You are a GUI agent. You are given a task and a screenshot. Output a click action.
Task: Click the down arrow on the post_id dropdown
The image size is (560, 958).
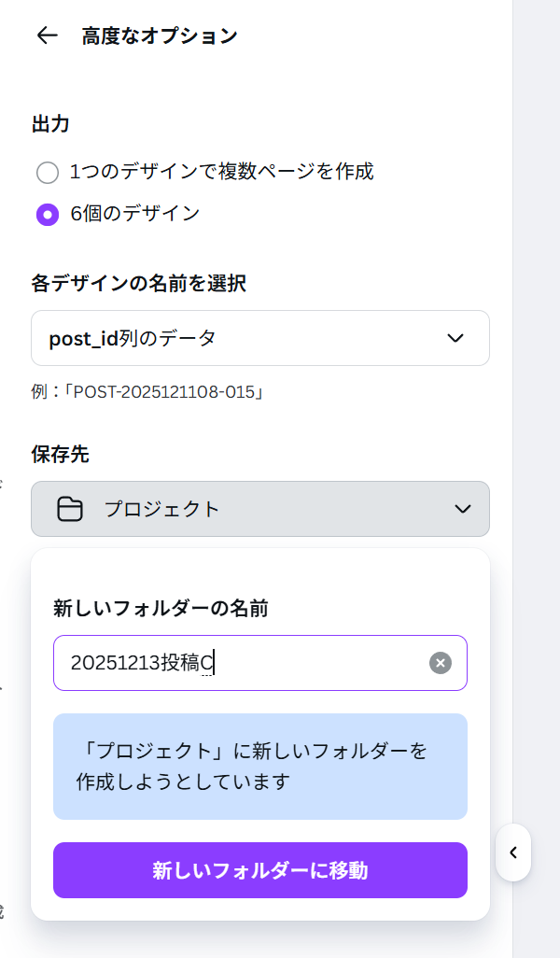tap(455, 338)
